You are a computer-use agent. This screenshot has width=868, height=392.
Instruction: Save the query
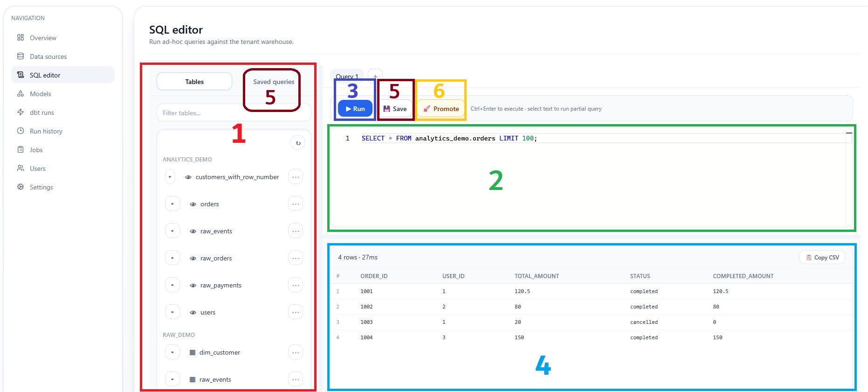[395, 109]
